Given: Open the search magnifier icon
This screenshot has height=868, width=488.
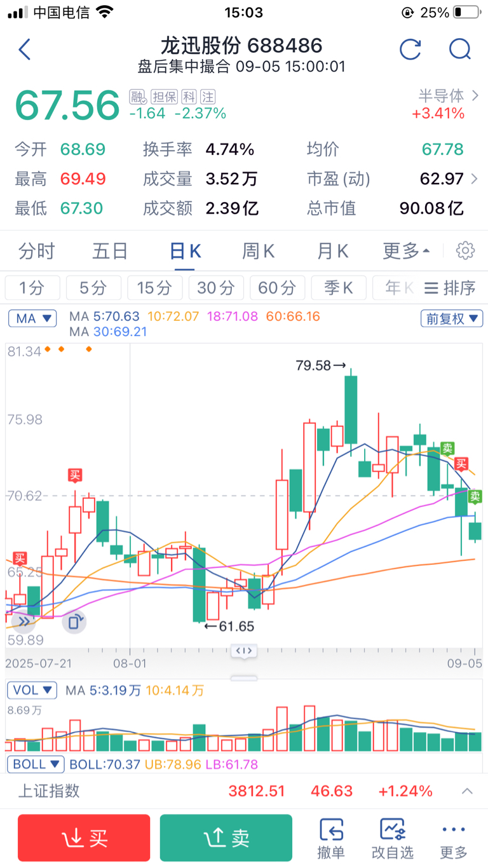Looking at the screenshot, I should pyautogui.click(x=459, y=50).
